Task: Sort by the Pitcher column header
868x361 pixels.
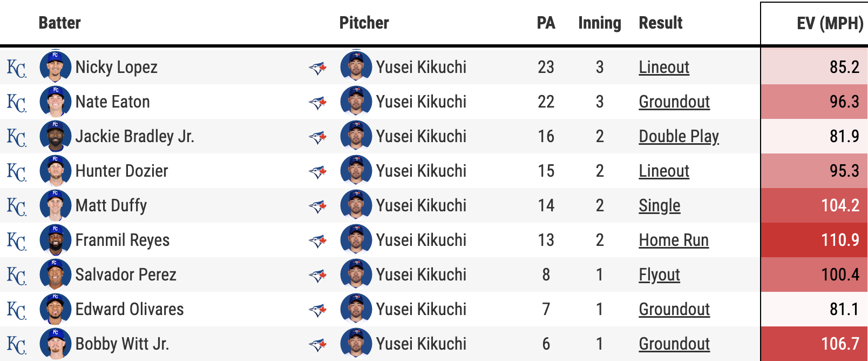Action: 364,23
